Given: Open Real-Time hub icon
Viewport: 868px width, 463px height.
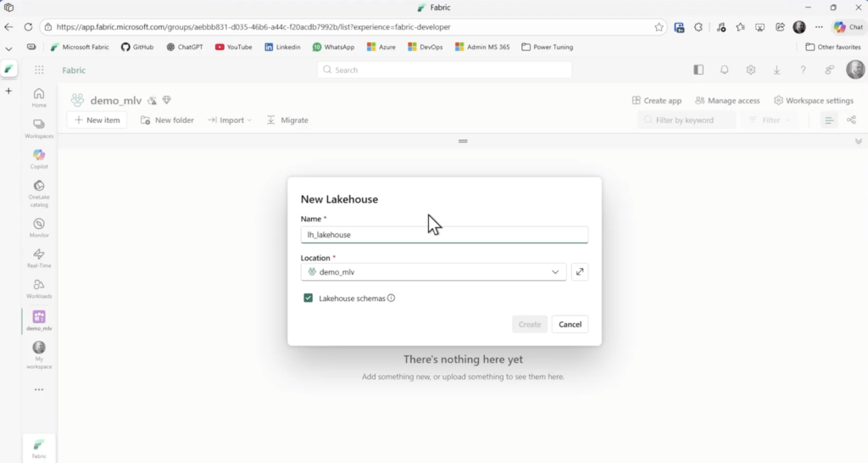Looking at the screenshot, I should coord(39,257).
